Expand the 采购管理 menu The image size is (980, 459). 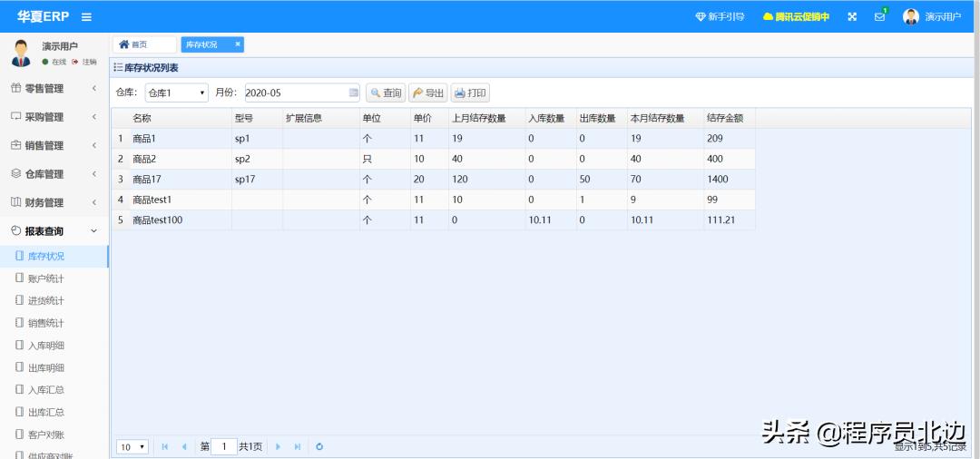click(x=54, y=117)
